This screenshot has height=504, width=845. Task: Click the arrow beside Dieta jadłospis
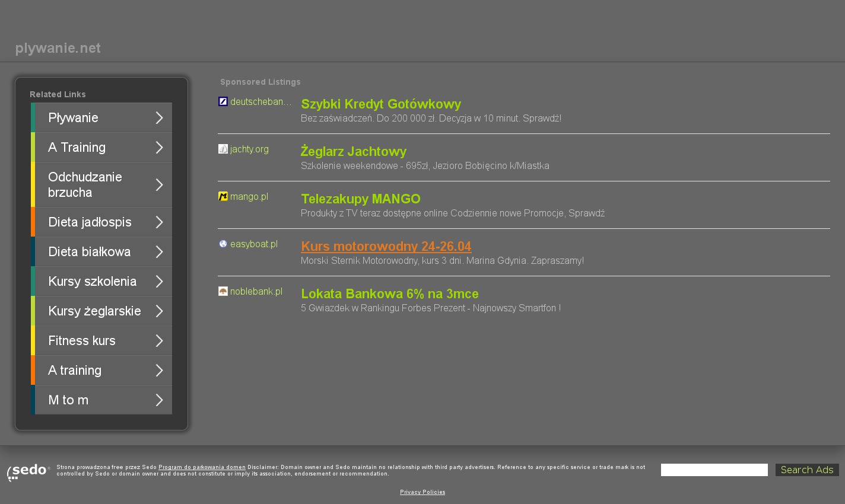coord(159,222)
